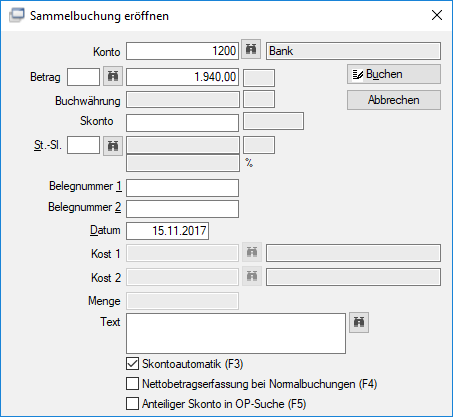The image size is (453, 417).
Task: Click the Belegnummer 1 label
Action: pyautogui.click(x=85, y=186)
